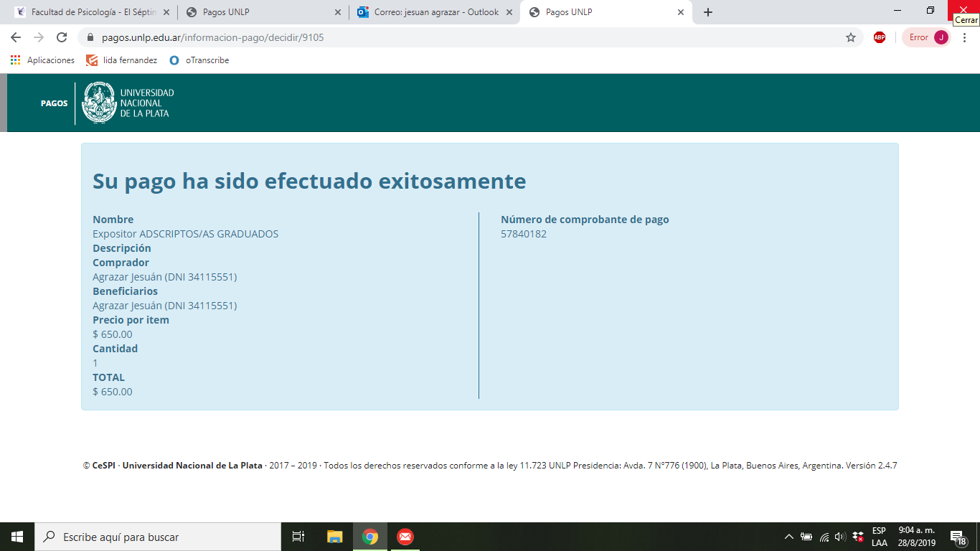This screenshot has height=551, width=980.
Task: Click the Error profile button
Action: tap(927, 37)
